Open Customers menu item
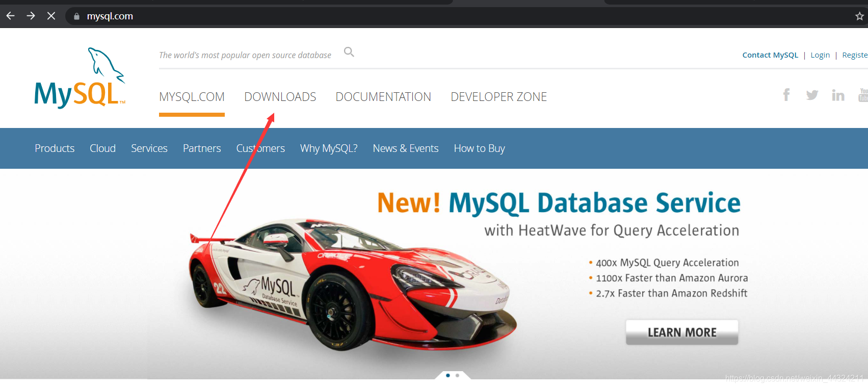 260,148
